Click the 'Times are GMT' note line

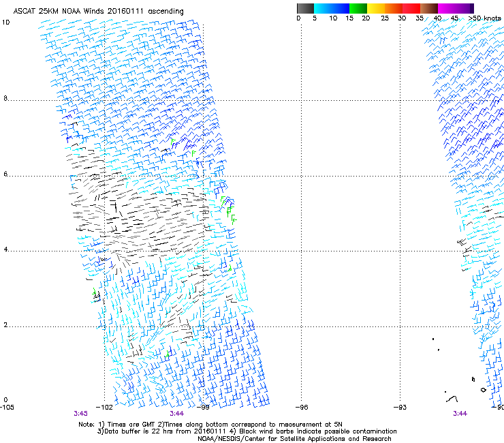(210, 425)
